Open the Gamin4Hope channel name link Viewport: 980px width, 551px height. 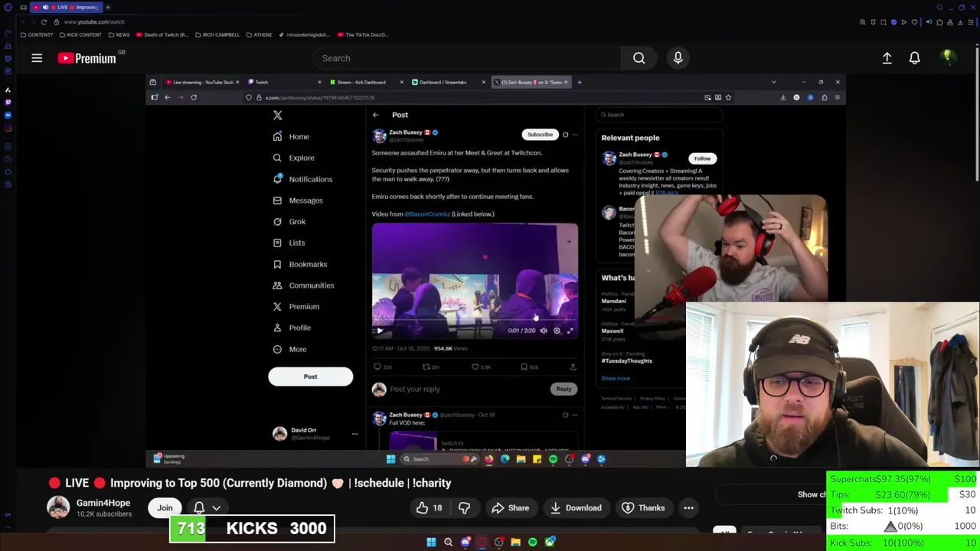click(103, 503)
